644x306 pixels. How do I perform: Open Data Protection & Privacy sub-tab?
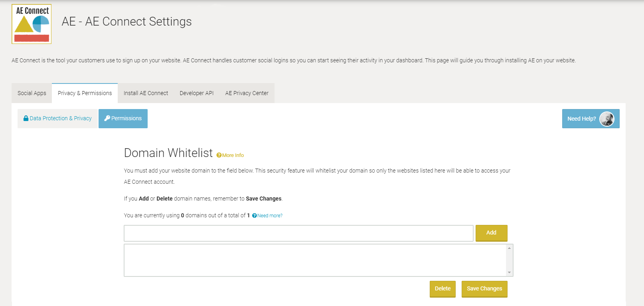coord(57,119)
